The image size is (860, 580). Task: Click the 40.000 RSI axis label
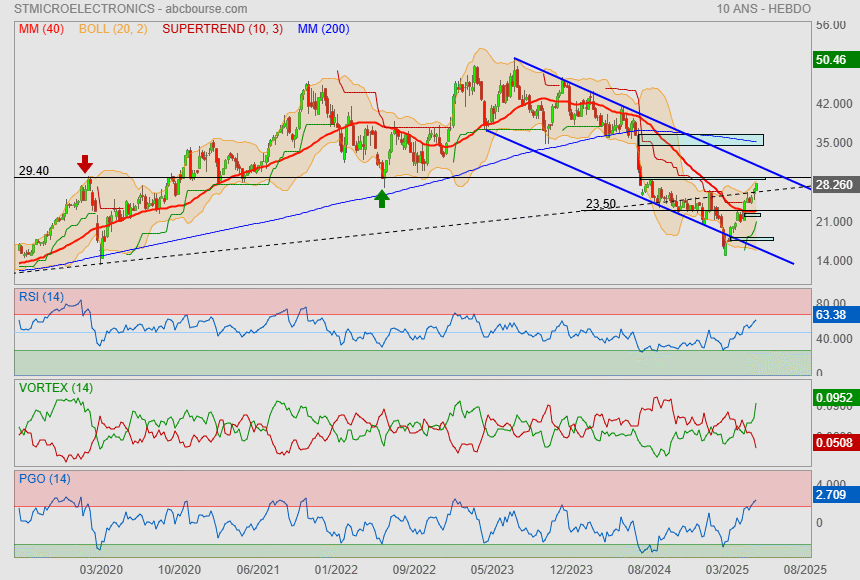(834, 339)
